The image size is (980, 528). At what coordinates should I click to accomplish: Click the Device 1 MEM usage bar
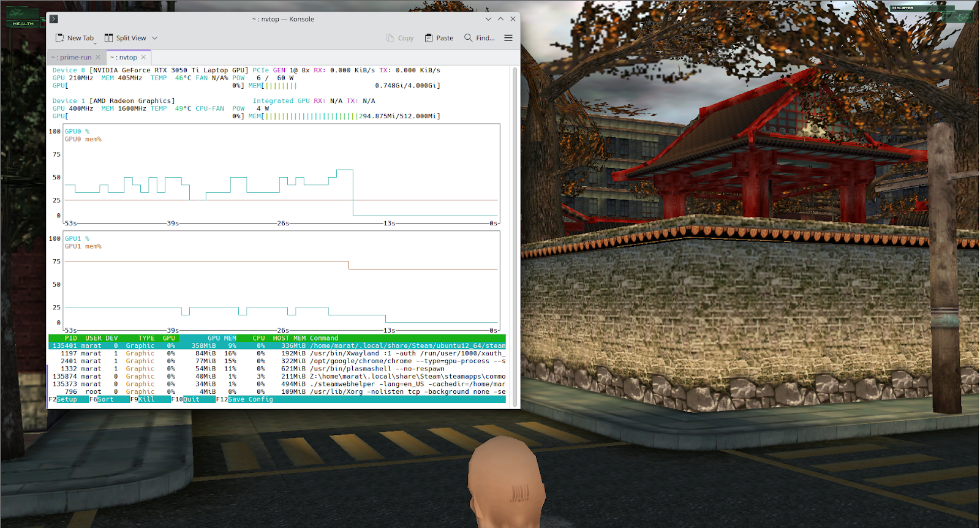[x=344, y=116]
